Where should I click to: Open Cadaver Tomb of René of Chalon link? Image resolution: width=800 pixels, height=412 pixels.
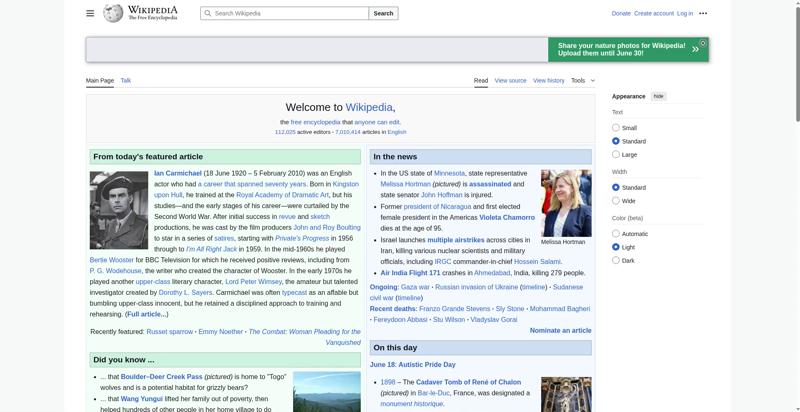(468, 382)
